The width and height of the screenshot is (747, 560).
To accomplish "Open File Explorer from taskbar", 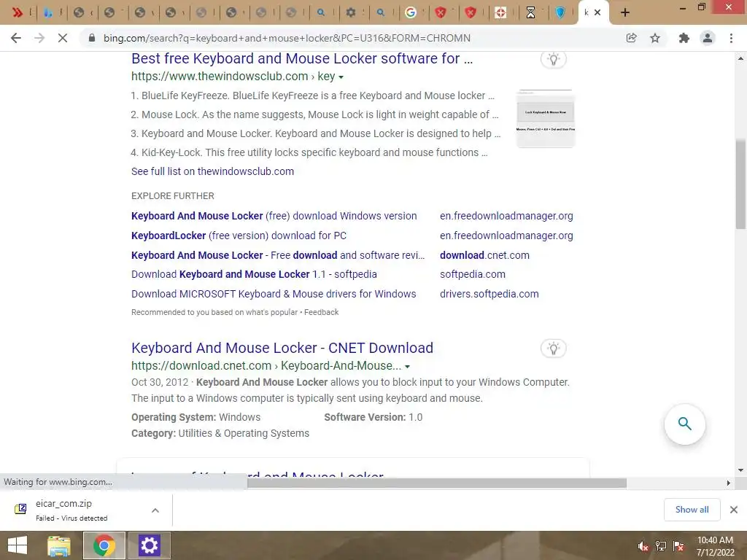I will tap(59, 545).
